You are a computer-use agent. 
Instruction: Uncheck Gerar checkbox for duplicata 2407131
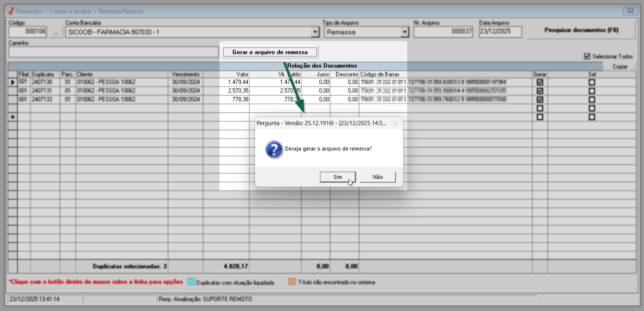(x=540, y=91)
